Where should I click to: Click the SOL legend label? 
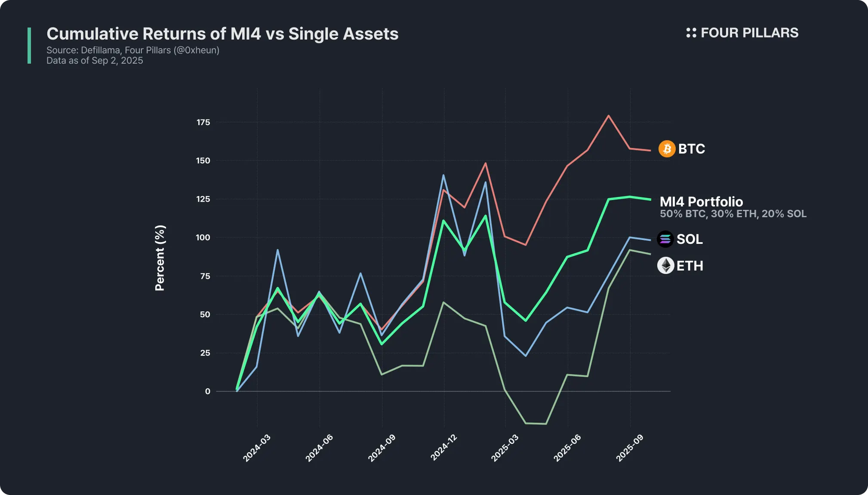point(689,239)
